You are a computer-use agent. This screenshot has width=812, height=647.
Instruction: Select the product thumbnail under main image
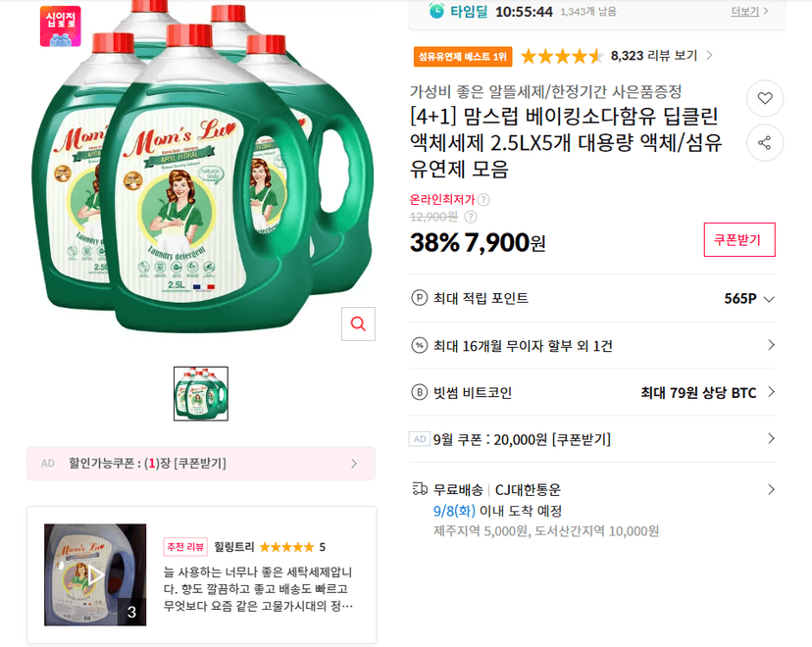point(201,394)
